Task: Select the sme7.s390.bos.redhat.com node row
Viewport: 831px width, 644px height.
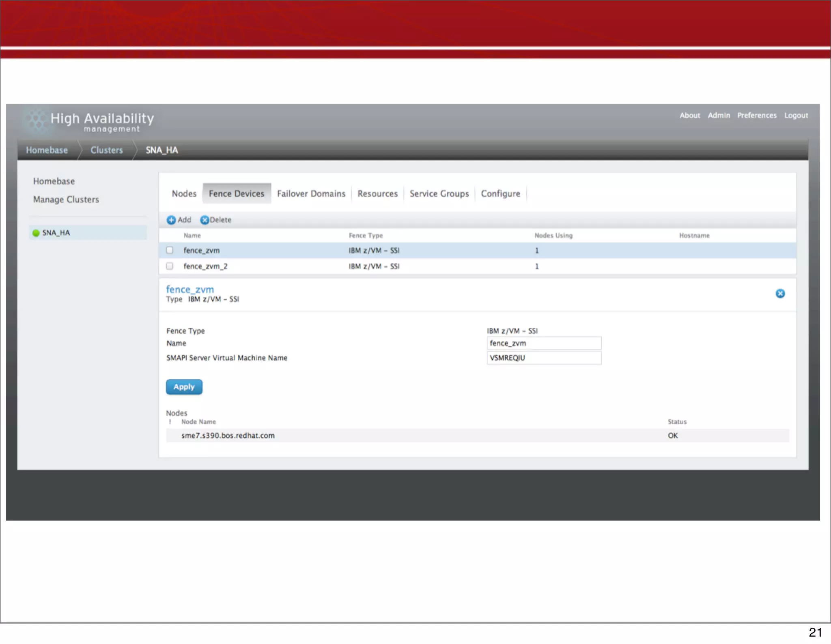Action: 228,436
